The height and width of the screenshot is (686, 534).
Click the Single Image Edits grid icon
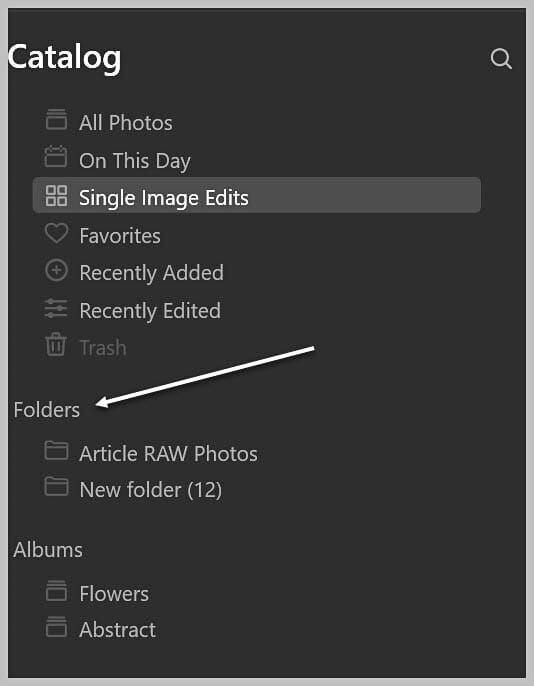[56, 196]
